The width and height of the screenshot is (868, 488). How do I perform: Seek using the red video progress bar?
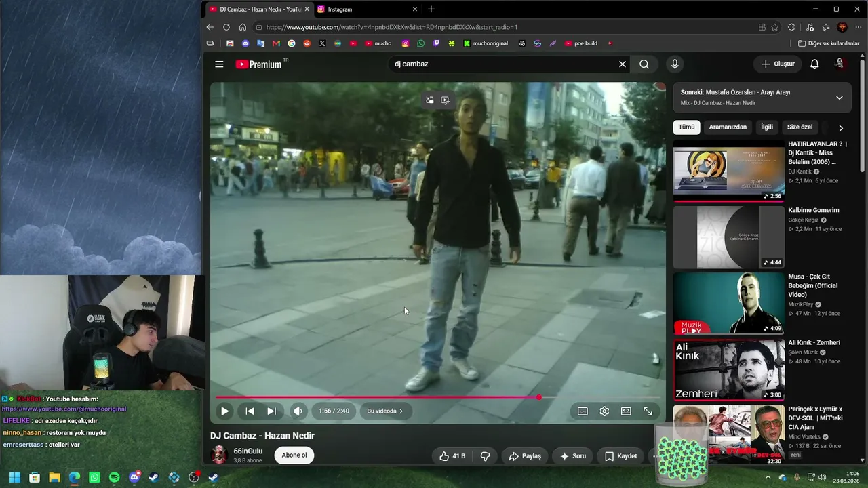pos(438,397)
